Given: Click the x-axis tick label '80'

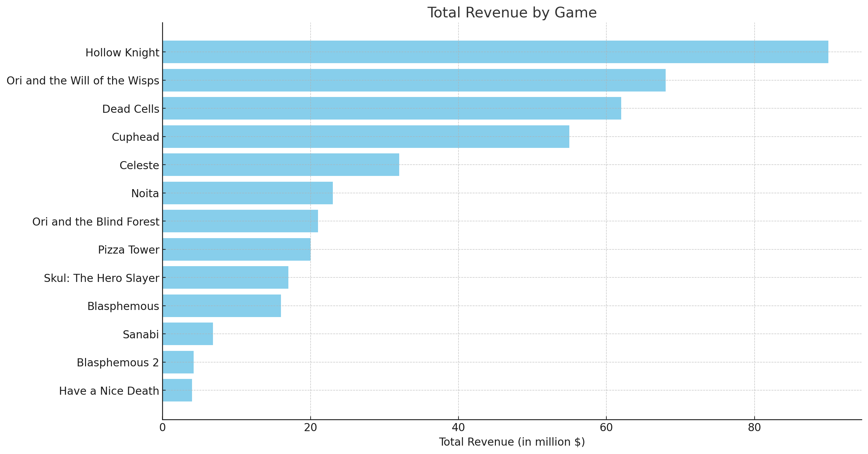Looking at the screenshot, I should point(754,428).
